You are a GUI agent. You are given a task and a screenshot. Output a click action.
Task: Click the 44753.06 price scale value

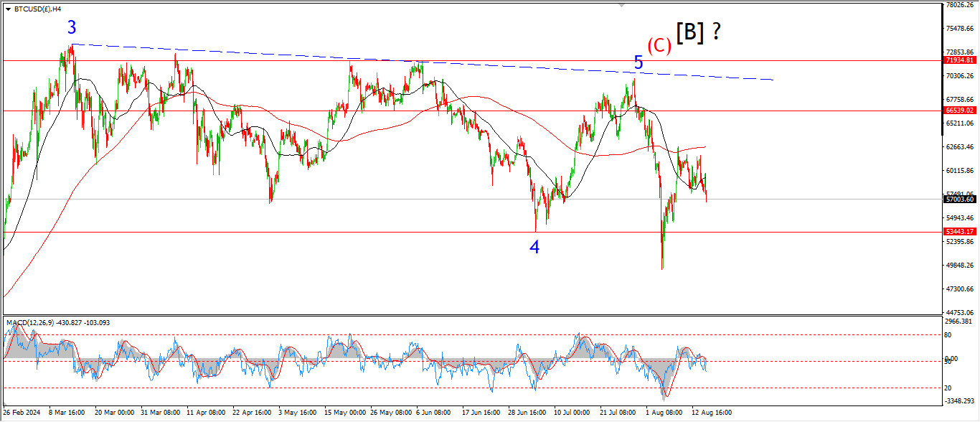[x=959, y=312]
